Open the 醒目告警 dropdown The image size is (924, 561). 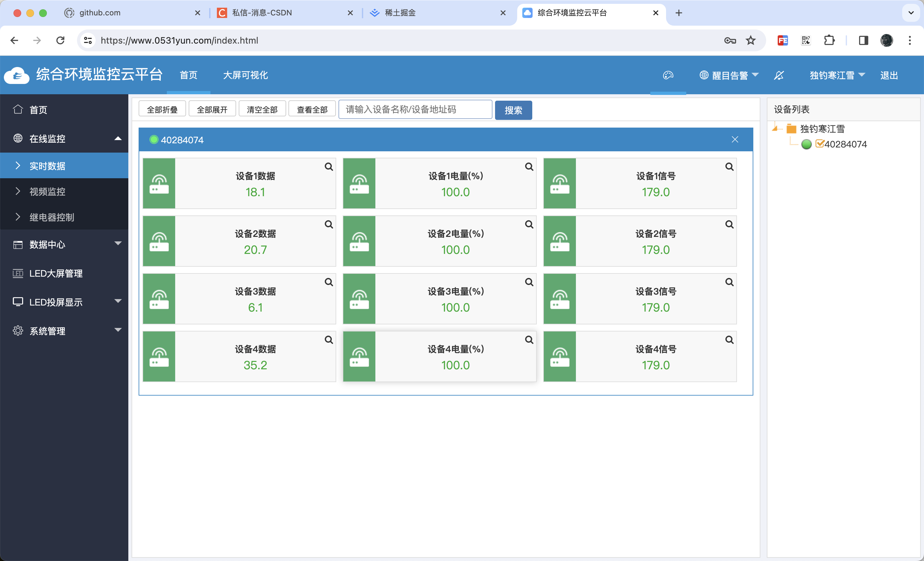click(x=729, y=75)
